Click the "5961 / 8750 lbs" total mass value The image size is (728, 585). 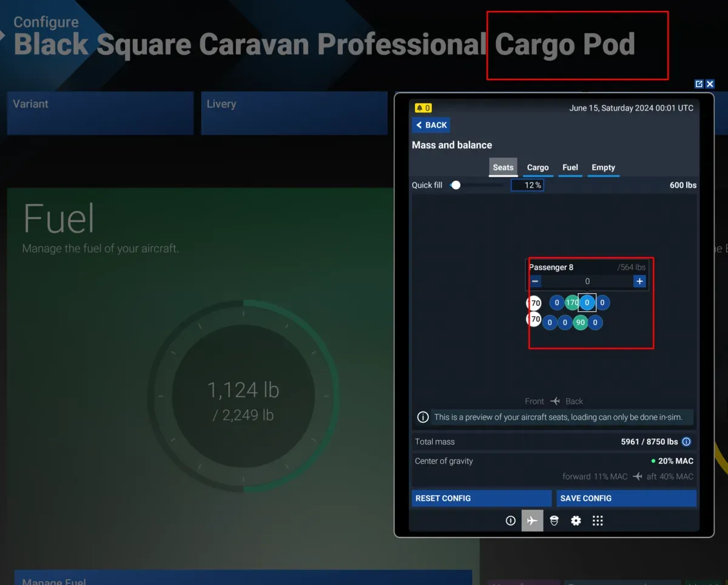[x=649, y=442]
